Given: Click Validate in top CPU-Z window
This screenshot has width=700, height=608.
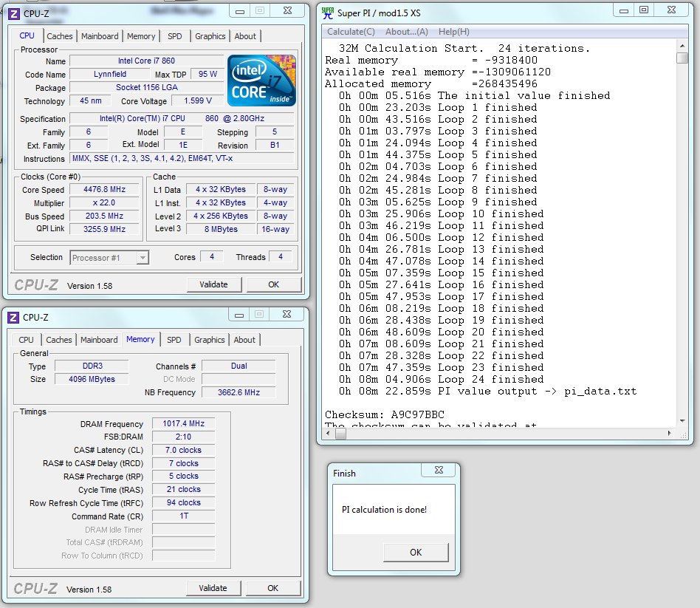Looking at the screenshot, I should click(x=214, y=284).
